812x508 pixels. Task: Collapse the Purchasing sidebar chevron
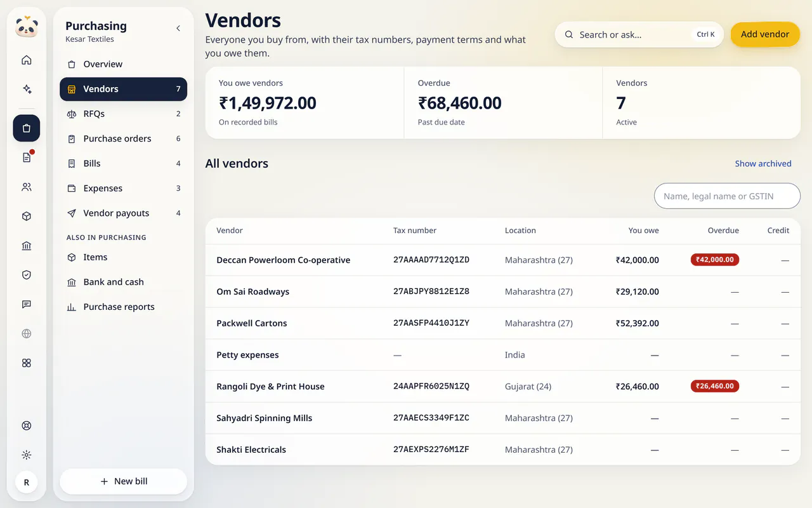click(x=178, y=29)
